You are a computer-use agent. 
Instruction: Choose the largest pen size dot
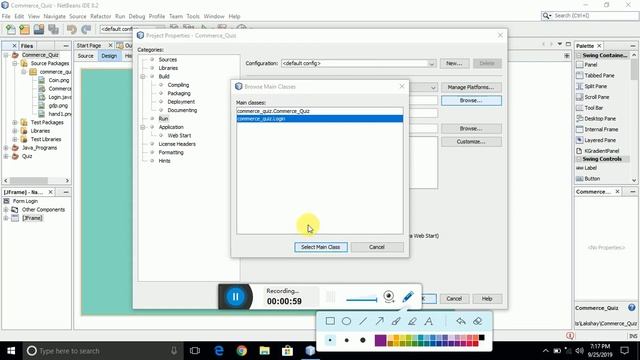(x=363, y=340)
